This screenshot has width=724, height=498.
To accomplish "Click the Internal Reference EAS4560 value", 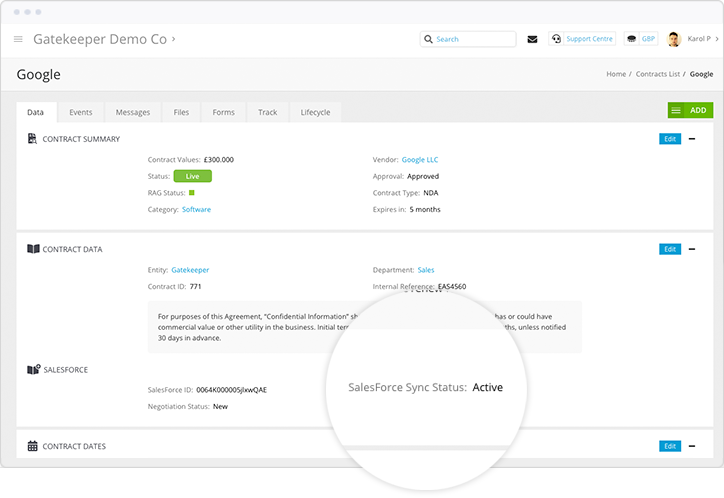I will 452,287.
